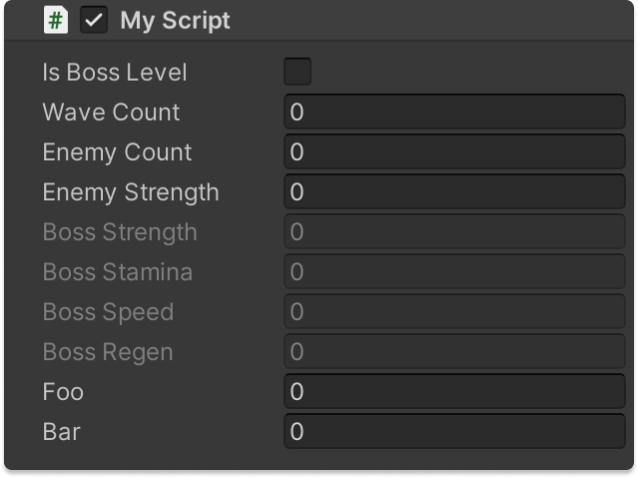Select the Enemy Strength input box
638x478 pixels.
click(454, 192)
